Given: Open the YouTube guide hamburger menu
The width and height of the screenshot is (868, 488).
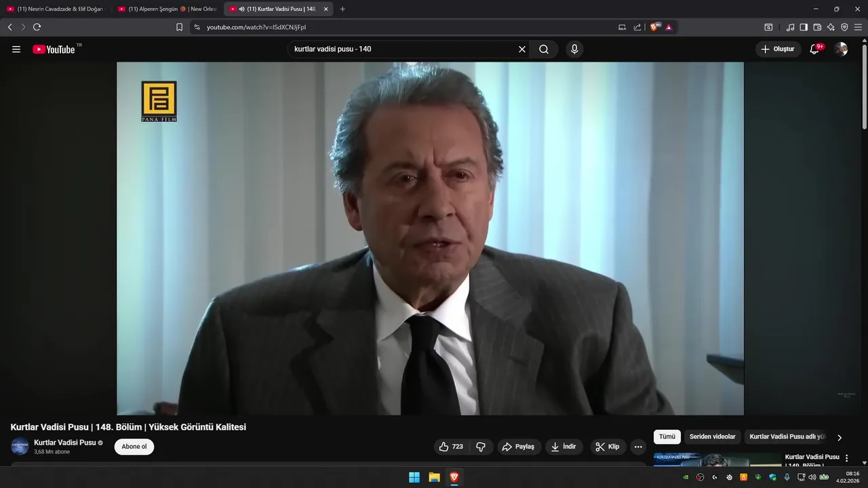Looking at the screenshot, I should [x=16, y=49].
